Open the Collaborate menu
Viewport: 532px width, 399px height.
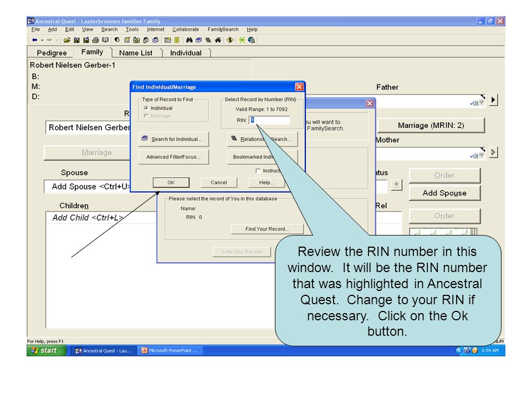pos(186,29)
